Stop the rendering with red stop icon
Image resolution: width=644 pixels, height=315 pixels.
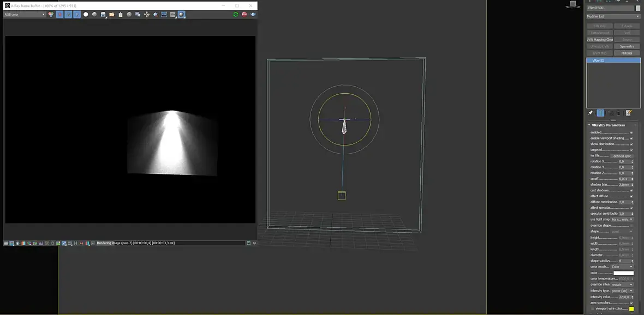(x=245, y=14)
